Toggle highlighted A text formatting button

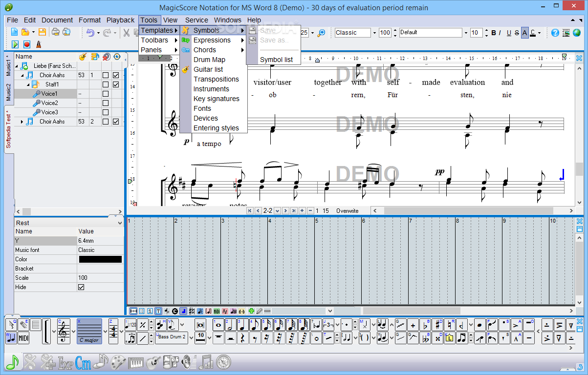[524, 33]
